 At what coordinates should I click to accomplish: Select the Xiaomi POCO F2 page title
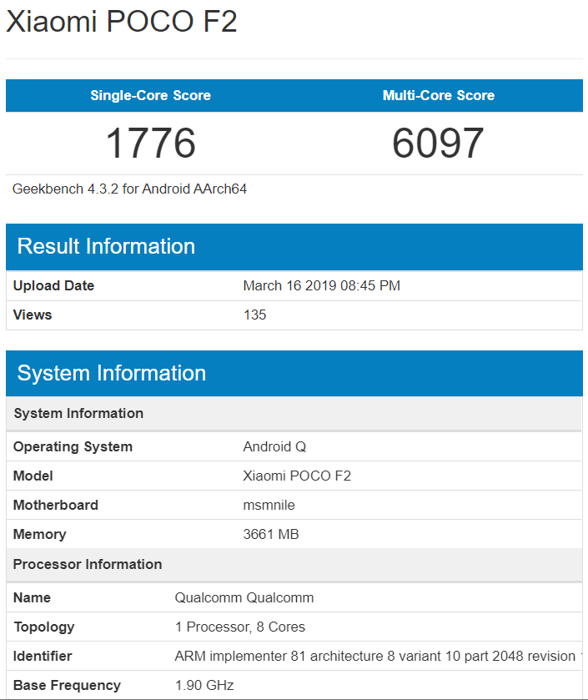click(x=121, y=22)
